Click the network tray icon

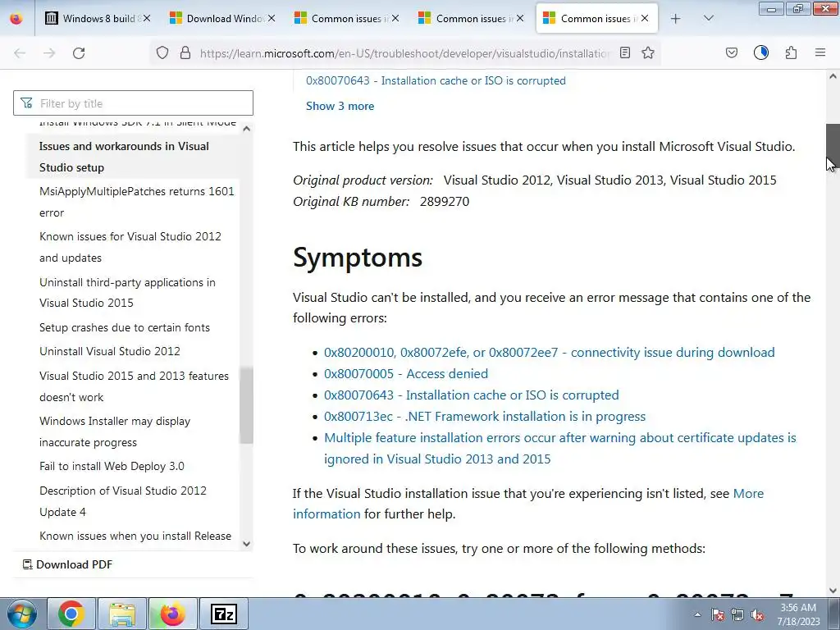737,614
